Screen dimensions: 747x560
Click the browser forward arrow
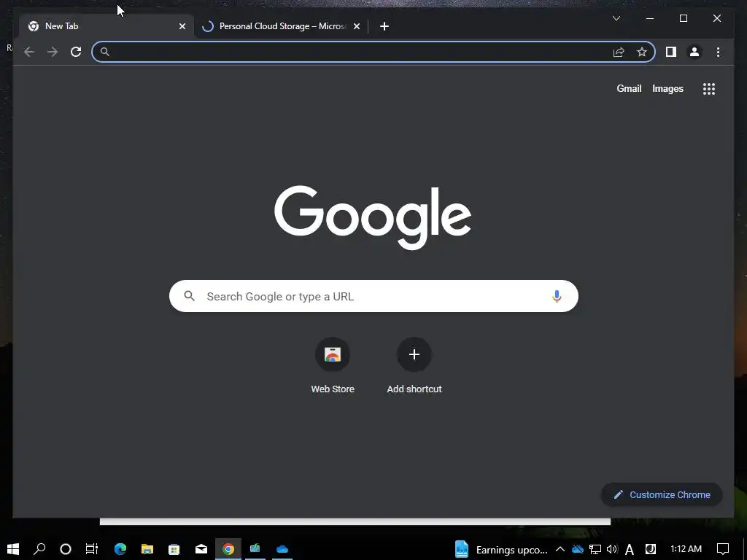[53, 52]
